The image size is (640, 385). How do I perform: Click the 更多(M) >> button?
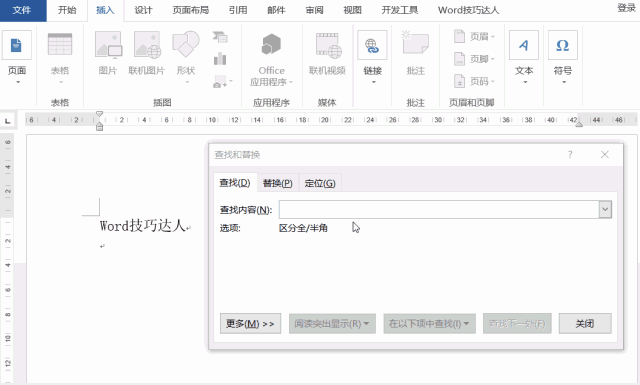pyautogui.click(x=250, y=324)
